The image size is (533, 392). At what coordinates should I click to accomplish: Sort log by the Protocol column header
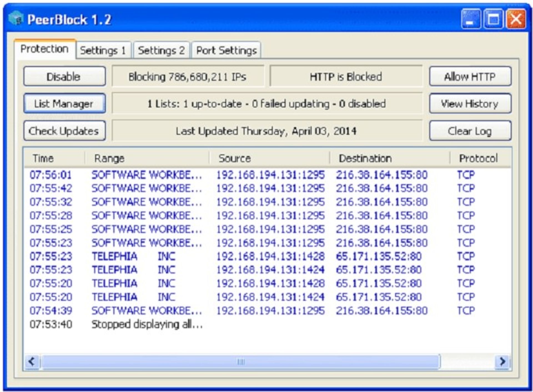point(480,158)
